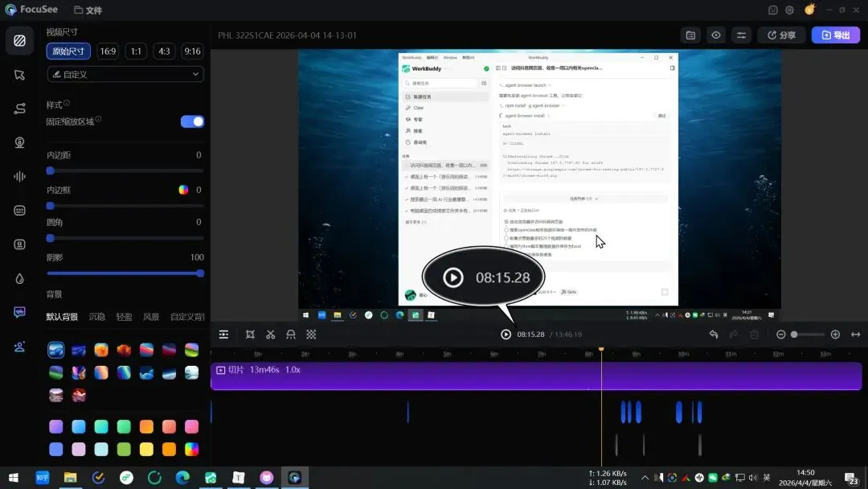Viewport: 868px width, 489px height.
Task: Choose the yellow solid background swatch
Action: click(x=146, y=449)
